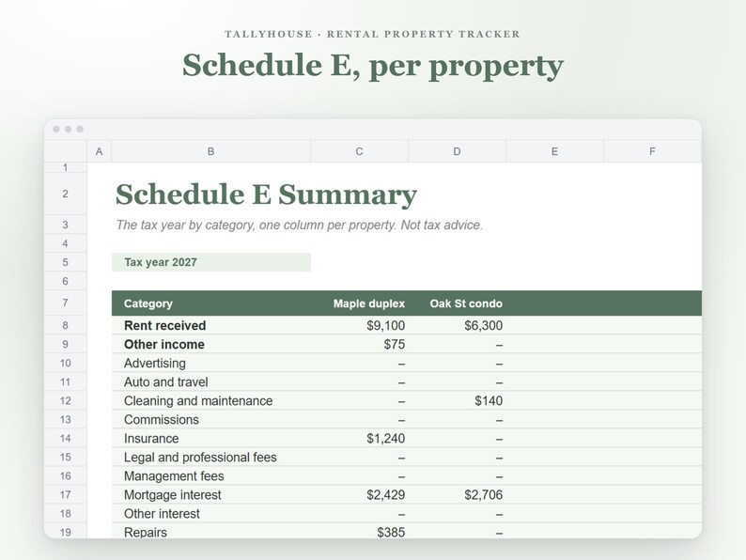
Task: Select the Insurance row label
Action: 151,439
